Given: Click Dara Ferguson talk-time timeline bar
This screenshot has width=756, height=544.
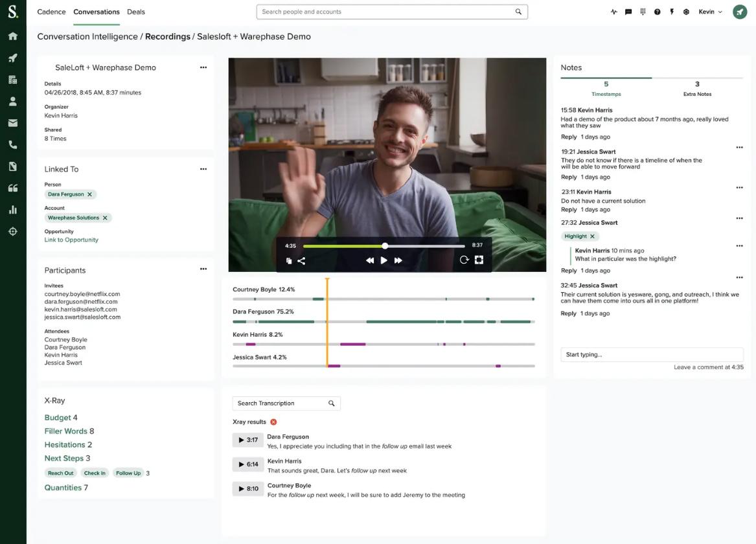Looking at the screenshot, I should pos(384,321).
